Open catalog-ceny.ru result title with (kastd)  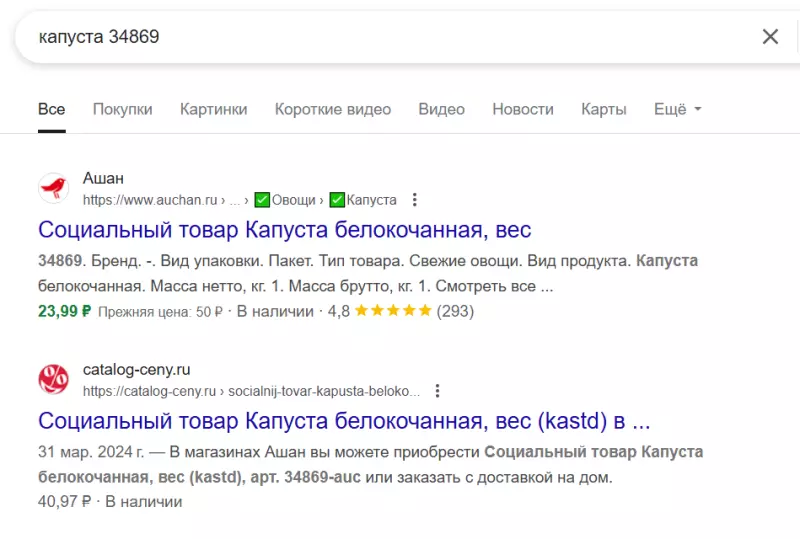coord(344,419)
